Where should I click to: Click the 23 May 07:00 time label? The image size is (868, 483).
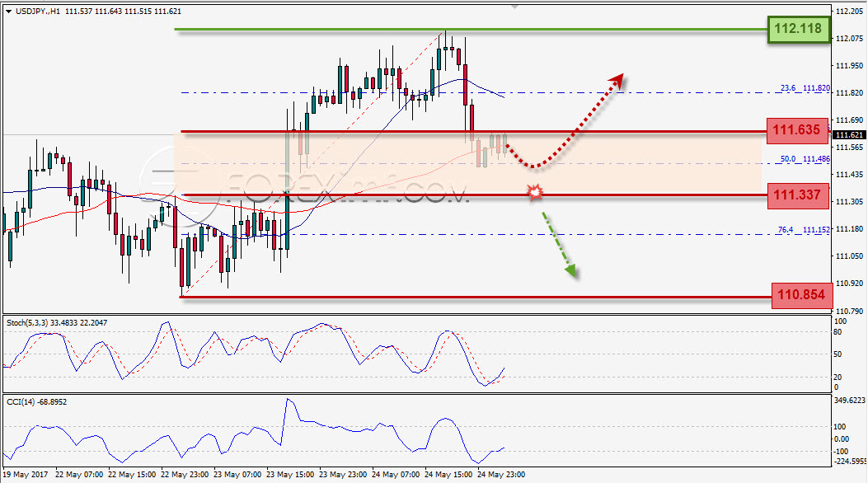(237, 475)
